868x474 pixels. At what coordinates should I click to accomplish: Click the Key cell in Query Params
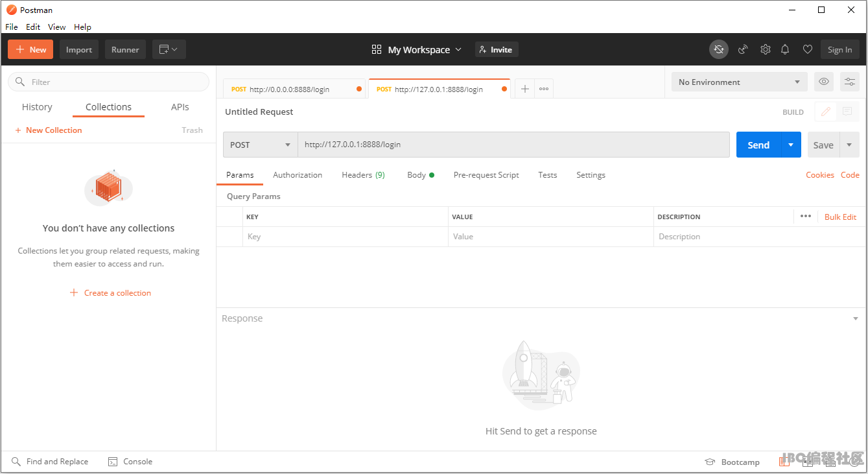click(346, 237)
